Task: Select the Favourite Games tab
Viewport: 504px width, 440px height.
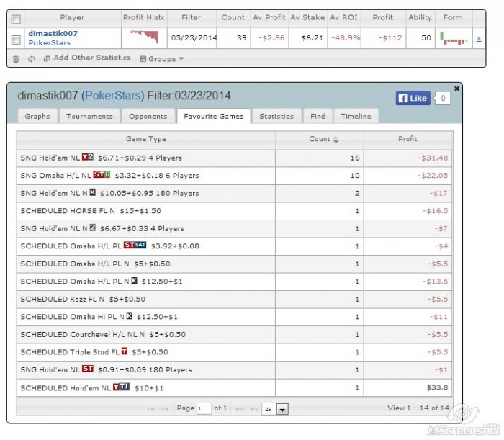Action: pos(213,116)
